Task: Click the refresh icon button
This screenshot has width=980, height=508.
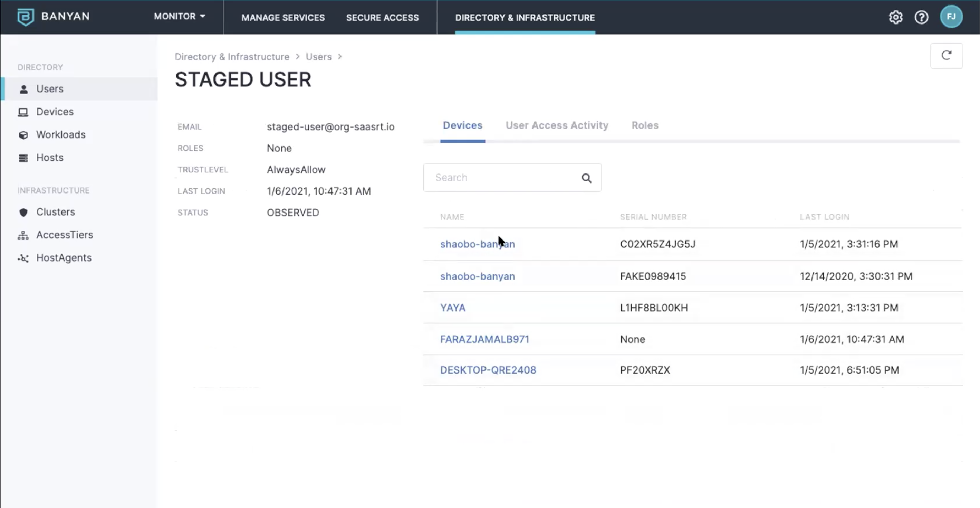Action: [x=946, y=56]
